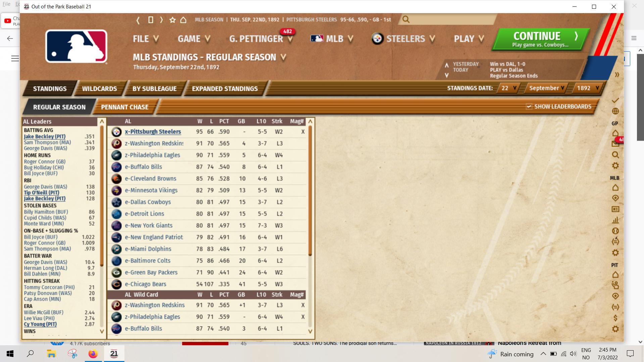Screen dimensions: 644x362
Task: Click the home icon beside the star
Action: (183, 20)
